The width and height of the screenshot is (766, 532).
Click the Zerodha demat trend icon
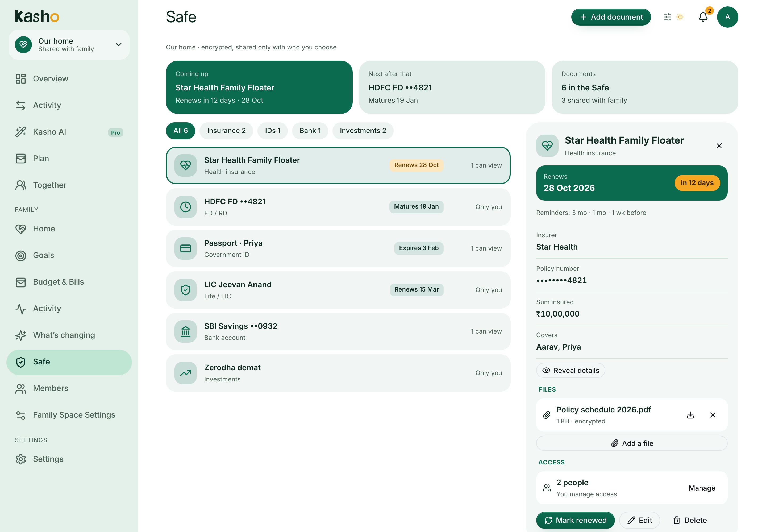pyautogui.click(x=185, y=373)
